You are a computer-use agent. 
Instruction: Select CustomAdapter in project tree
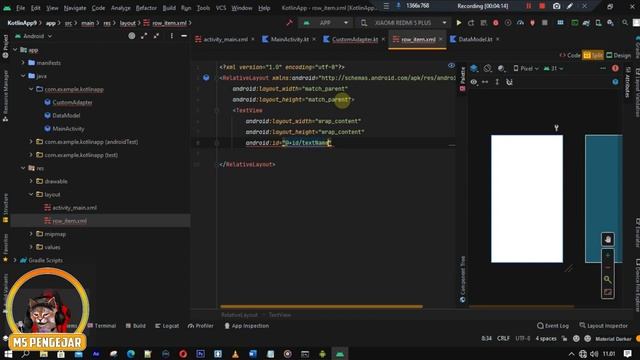(x=72, y=102)
